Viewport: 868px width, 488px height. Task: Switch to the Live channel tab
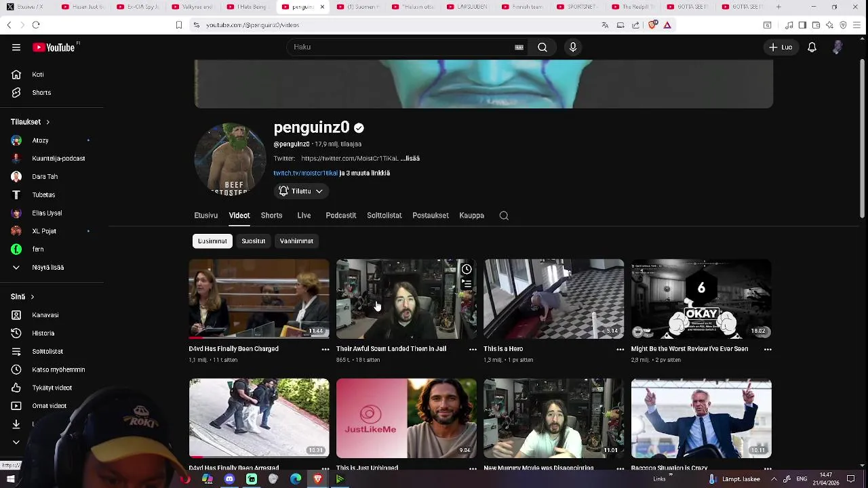pos(304,216)
